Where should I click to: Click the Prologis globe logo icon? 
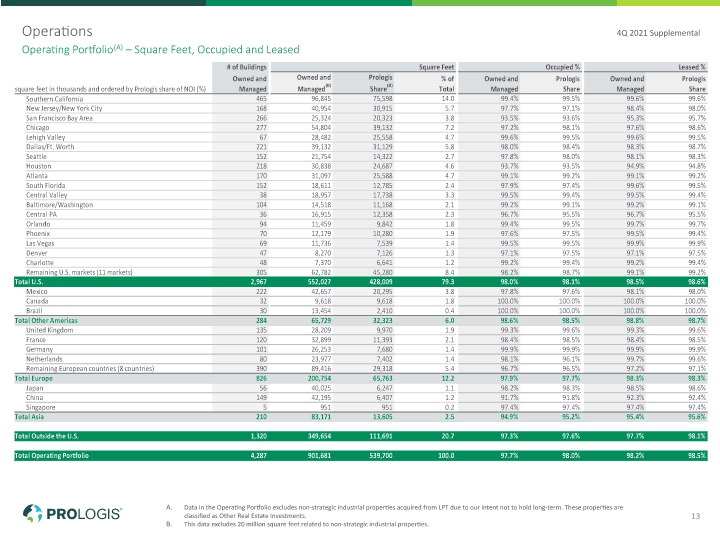(32, 513)
